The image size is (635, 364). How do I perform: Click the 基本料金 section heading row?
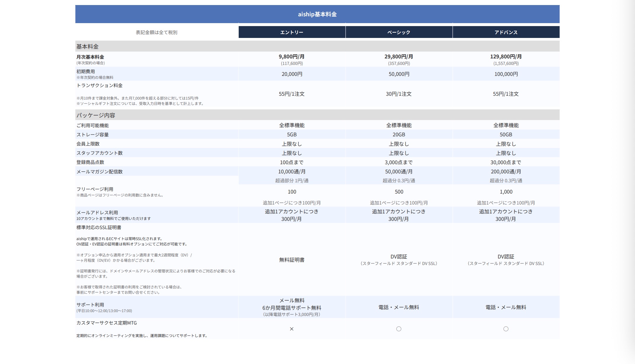87,47
